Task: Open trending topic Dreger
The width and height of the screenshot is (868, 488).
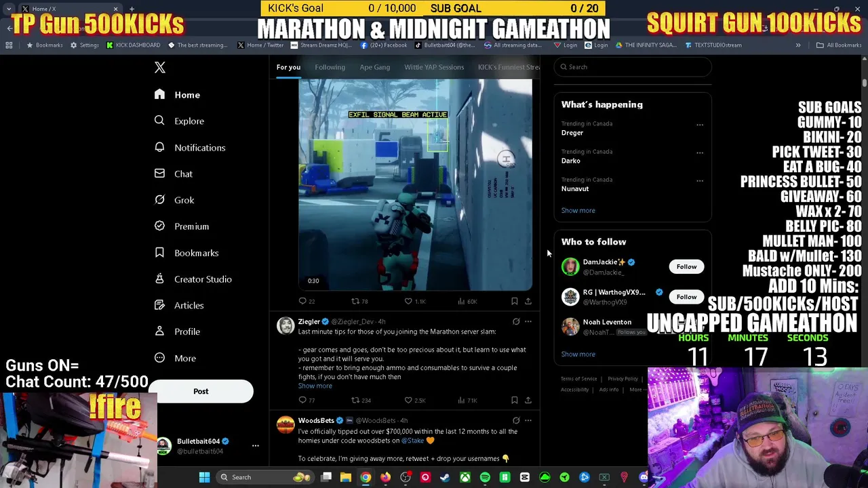Action: tap(572, 133)
